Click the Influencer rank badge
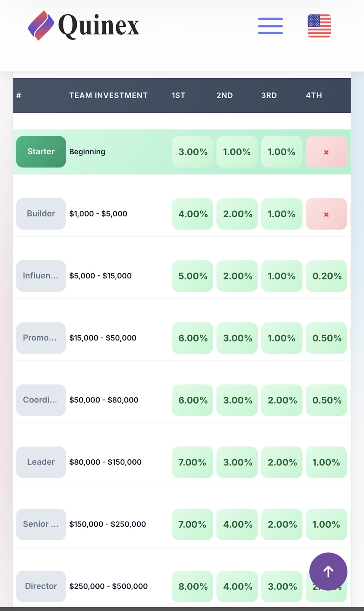The image size is (364, 611). pyautogui.click(x=41, y=276)
